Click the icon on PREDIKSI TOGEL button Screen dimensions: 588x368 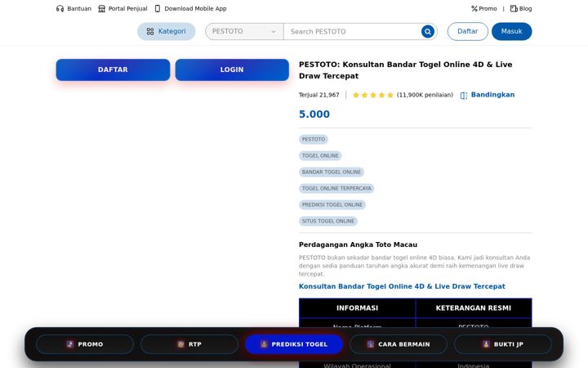tap(264, 344)
